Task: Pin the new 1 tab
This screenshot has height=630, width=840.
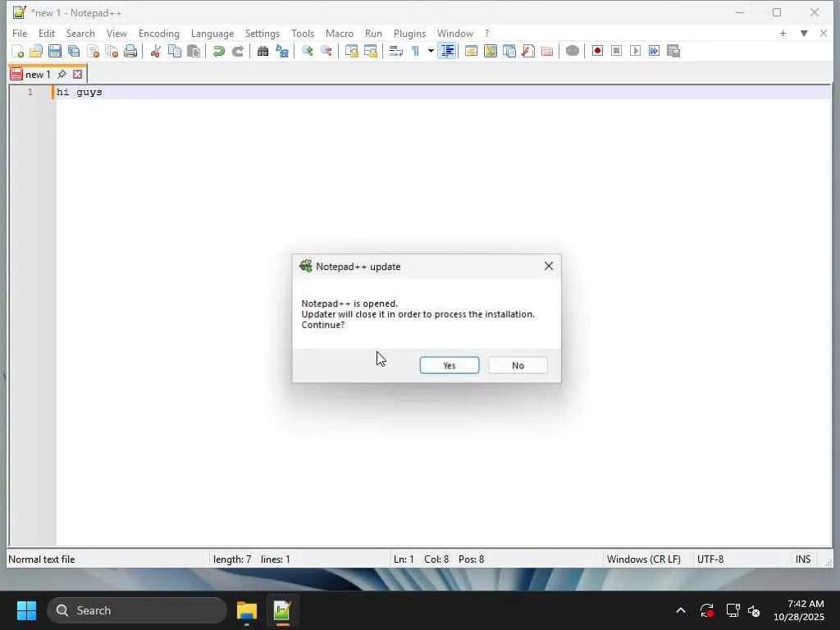Action: (62, 74)
